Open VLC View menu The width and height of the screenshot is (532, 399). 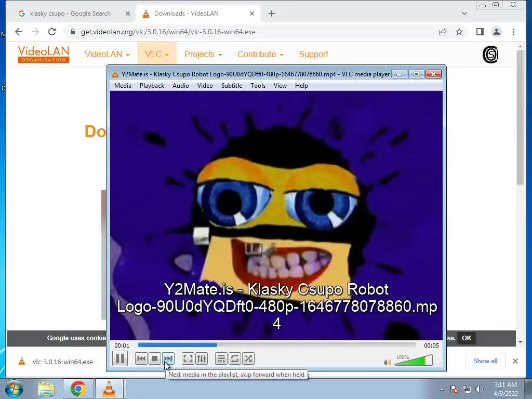click(280, 86)
